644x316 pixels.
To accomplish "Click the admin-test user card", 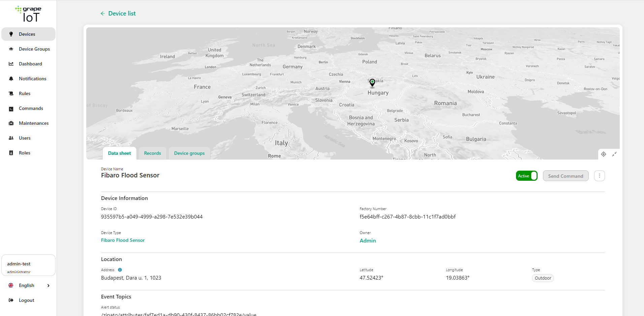I will (28, 265).
